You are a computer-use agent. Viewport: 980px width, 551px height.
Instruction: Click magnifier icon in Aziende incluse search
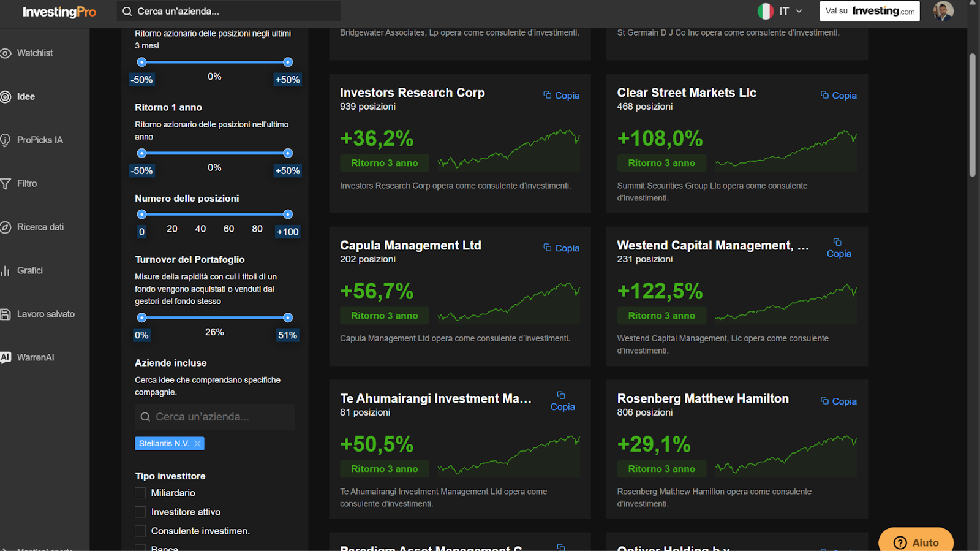coord(145,417)
